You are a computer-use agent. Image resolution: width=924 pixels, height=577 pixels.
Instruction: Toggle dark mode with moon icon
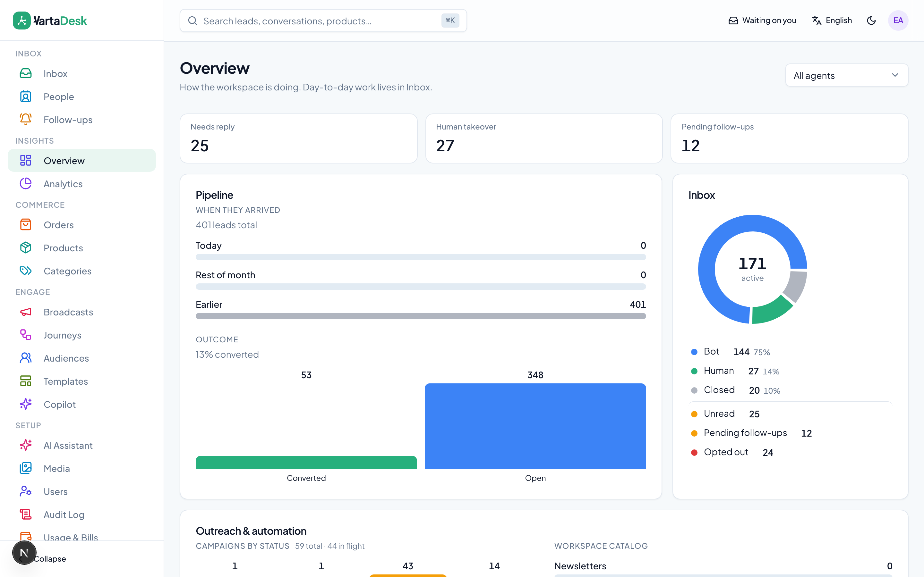click(871, 21)
